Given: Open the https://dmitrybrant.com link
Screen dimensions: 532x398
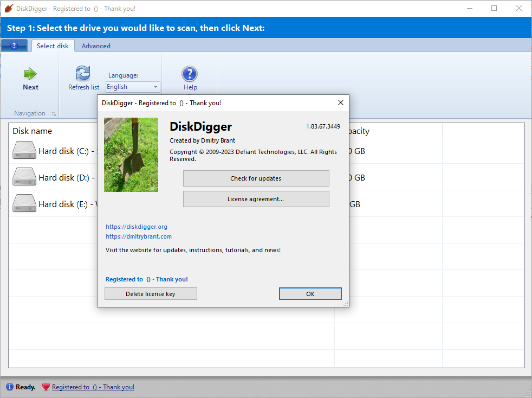Looking at the screenshot, I should tap(139, 236).
